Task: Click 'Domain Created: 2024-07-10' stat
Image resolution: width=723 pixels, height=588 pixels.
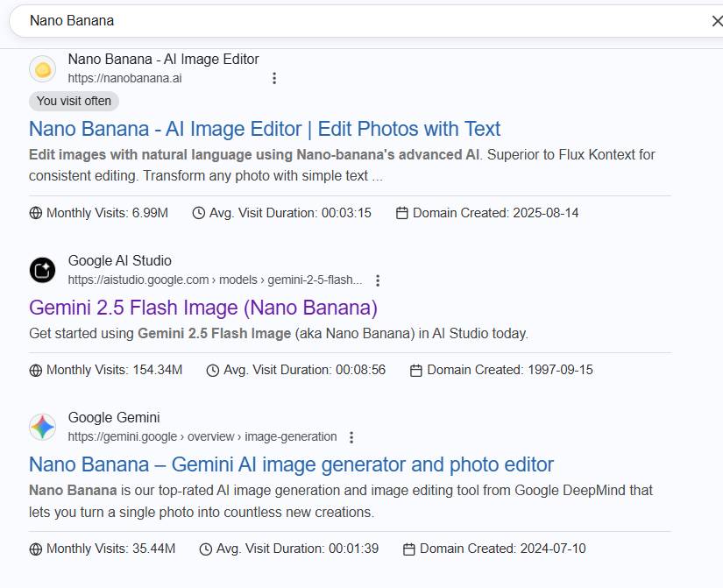Action: coord(494,549)
